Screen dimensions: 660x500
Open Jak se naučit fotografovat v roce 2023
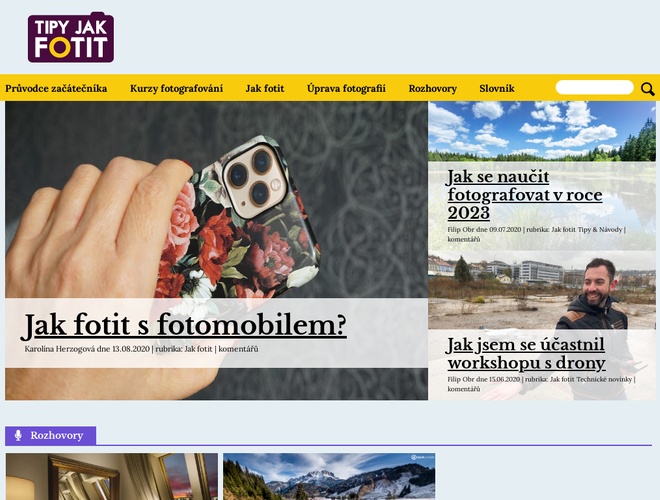click(x=524, y=194)
